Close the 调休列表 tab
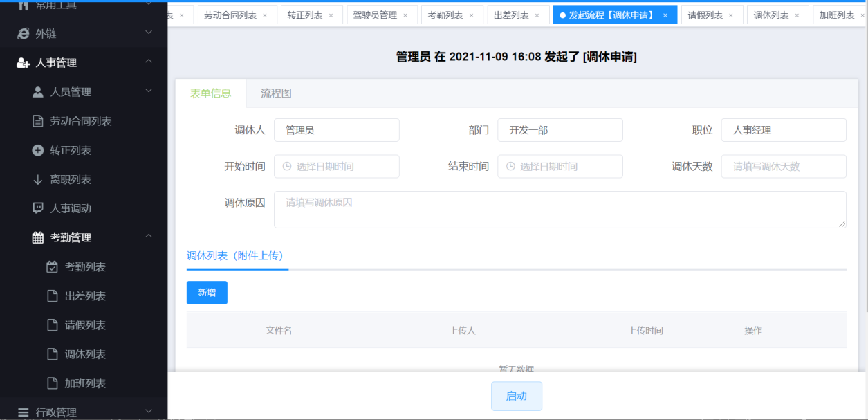The width and height of the screenshot is (868, 420). [797, 15]
